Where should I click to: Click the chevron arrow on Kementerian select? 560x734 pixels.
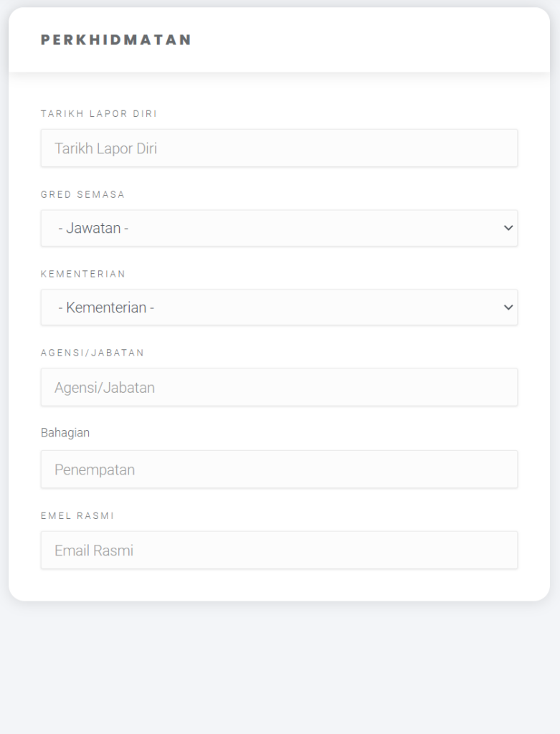508,308
